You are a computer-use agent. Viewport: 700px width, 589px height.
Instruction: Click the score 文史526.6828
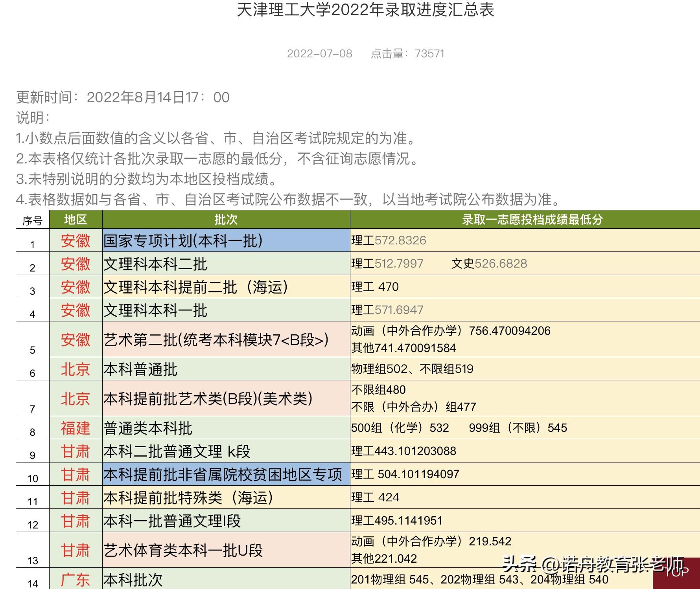[x=489, y=264]
